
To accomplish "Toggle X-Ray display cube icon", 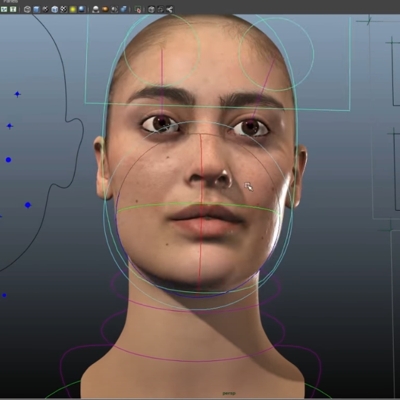I will coord(151,9).
